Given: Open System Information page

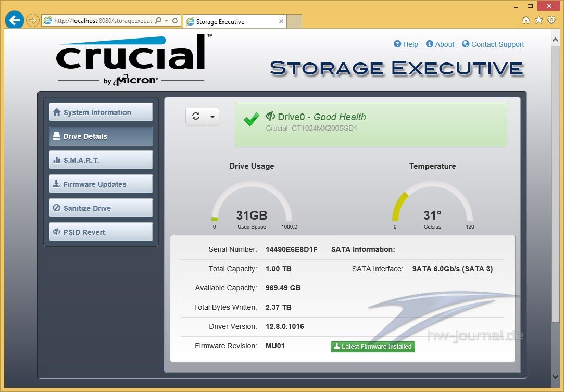Looking at the screenshot, I should click(x=101, y=112).
